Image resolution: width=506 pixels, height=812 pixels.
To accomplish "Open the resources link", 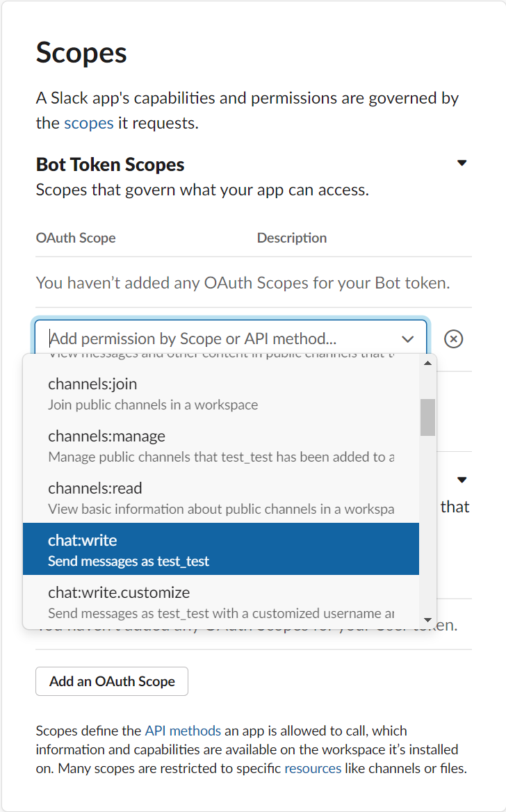I will (x=313, y=768).
